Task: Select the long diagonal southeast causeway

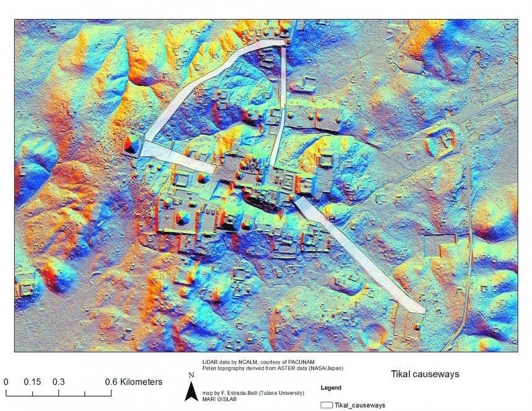Action: 359,253
